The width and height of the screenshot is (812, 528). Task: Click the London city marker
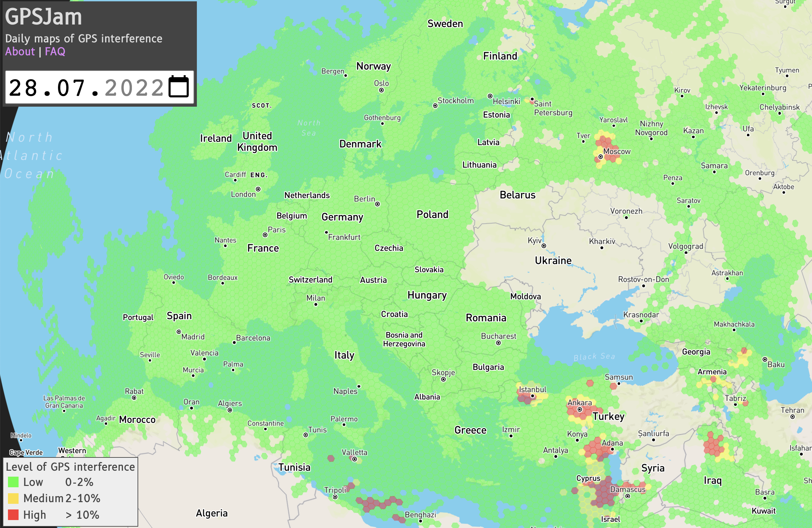[258, 189]
